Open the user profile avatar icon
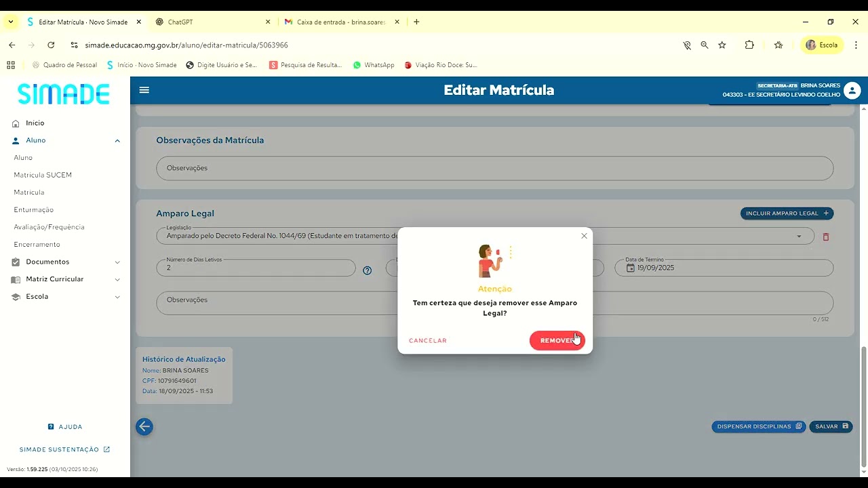Image resolution: width=868 pixels, height=488 pixels. (x=852, y=90)
